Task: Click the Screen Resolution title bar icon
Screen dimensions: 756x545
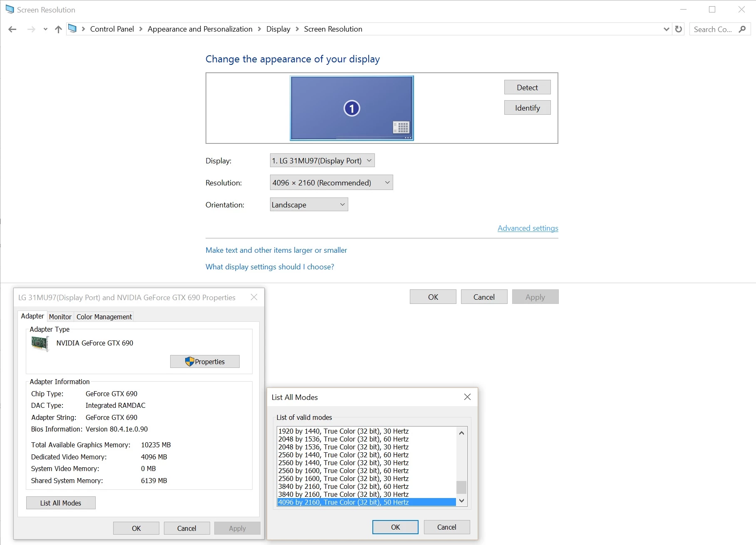Action: [x=10, y=9]
